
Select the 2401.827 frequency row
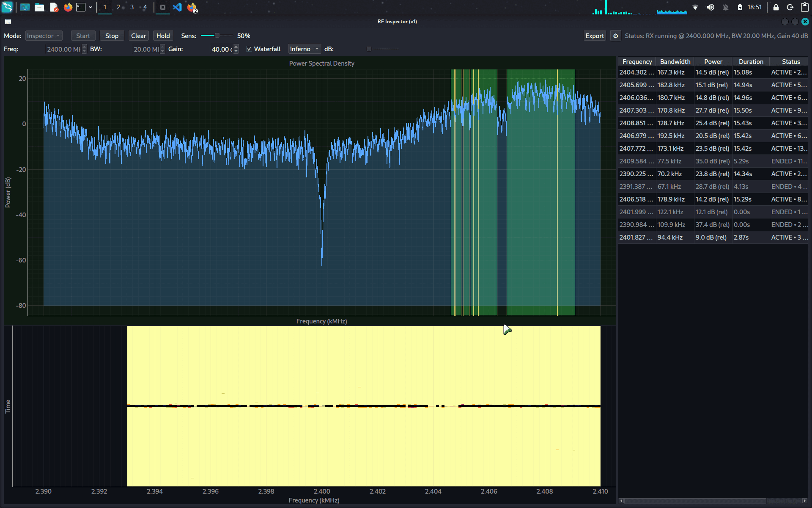(713, 237)
